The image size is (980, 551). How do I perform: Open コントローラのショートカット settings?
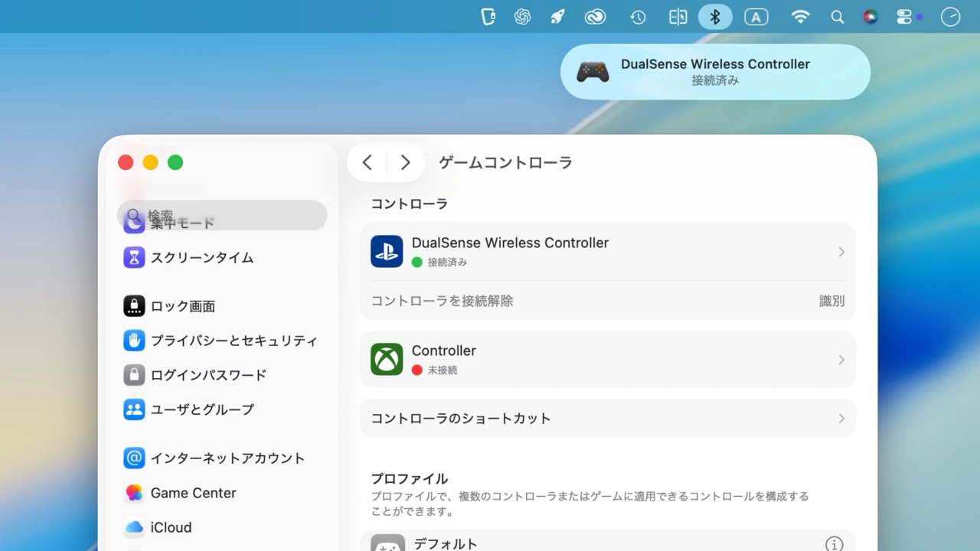click(607, 418)
